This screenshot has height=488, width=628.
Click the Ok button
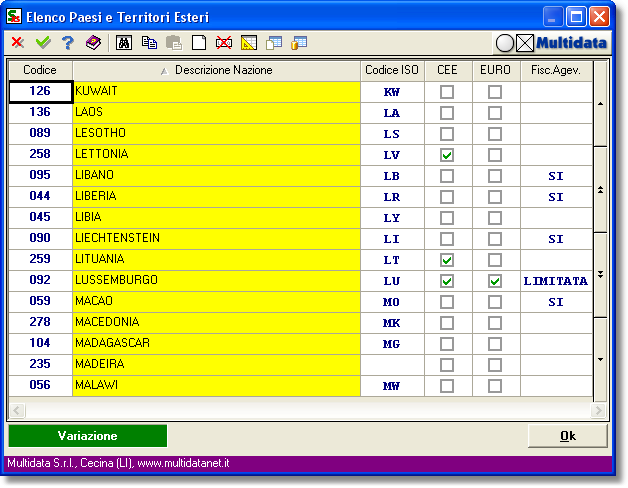[568, 436]
